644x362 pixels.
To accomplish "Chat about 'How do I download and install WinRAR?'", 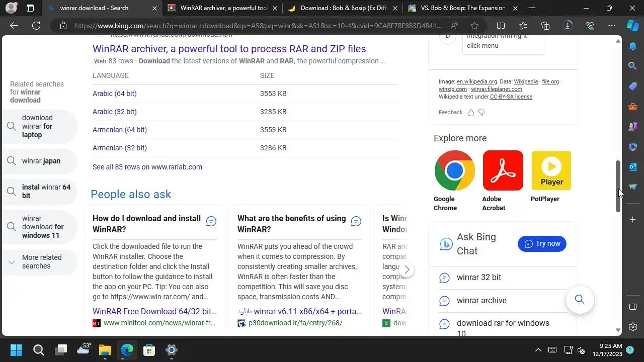I will [211, 221].
